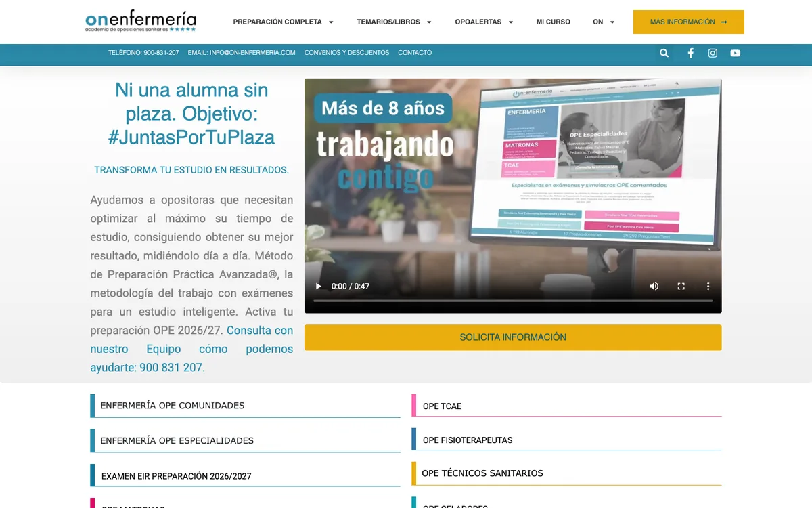Expand Temarios/Libros dropdown
812x508 pixels.
point(394,22)
